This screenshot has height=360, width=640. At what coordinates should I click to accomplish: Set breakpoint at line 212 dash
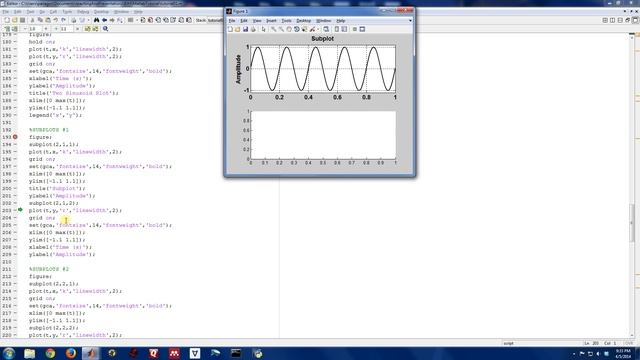(15, 276)
